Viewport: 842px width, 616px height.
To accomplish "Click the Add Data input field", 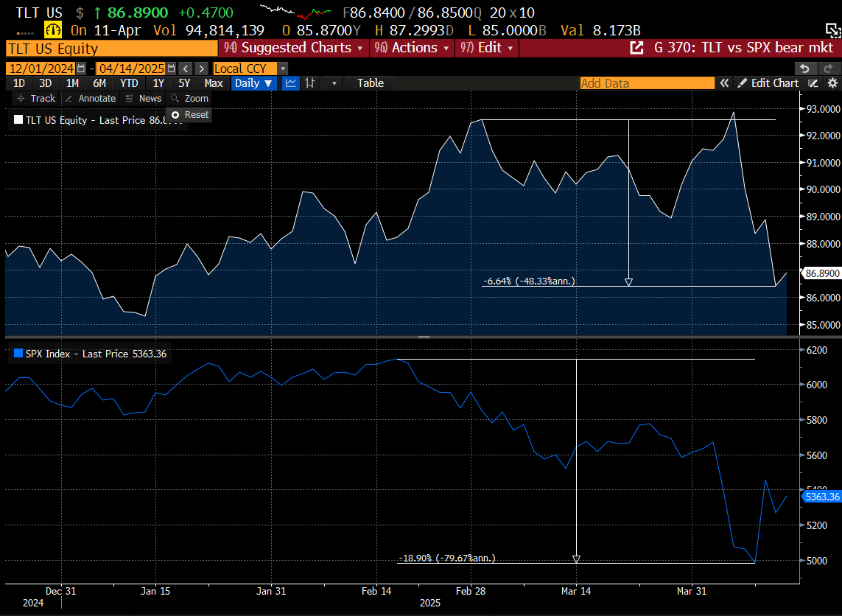I will pyautogui.click(x=647, y=83).
